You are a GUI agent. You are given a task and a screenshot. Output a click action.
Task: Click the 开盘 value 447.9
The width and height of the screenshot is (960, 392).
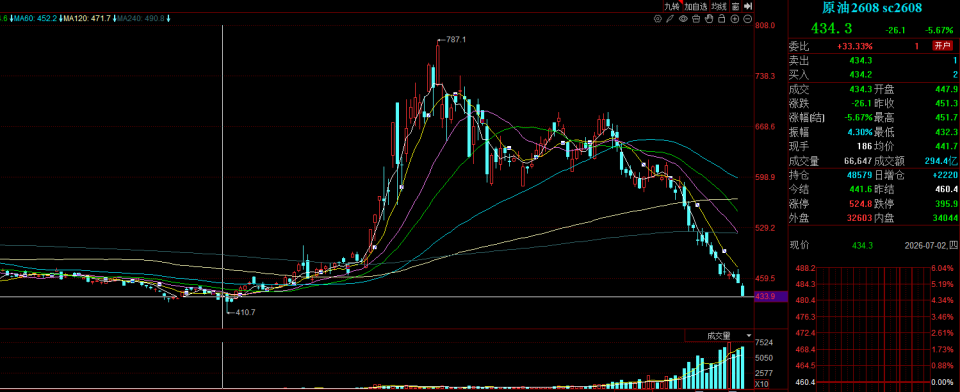946,89
